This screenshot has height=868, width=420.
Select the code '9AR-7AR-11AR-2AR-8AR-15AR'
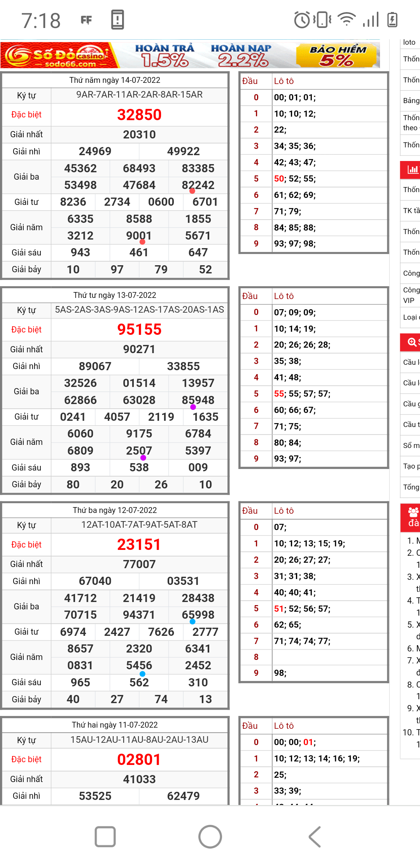pyautogui.click(x=139, y=95)
